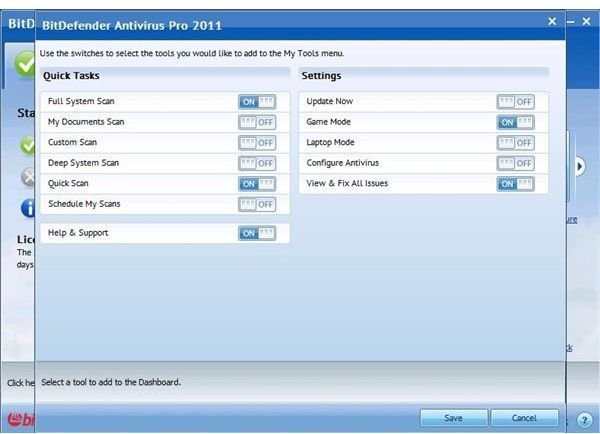Screen dimensions: 600x434
Task: Click the Quick Tasks section header
Action: [71, 76]
